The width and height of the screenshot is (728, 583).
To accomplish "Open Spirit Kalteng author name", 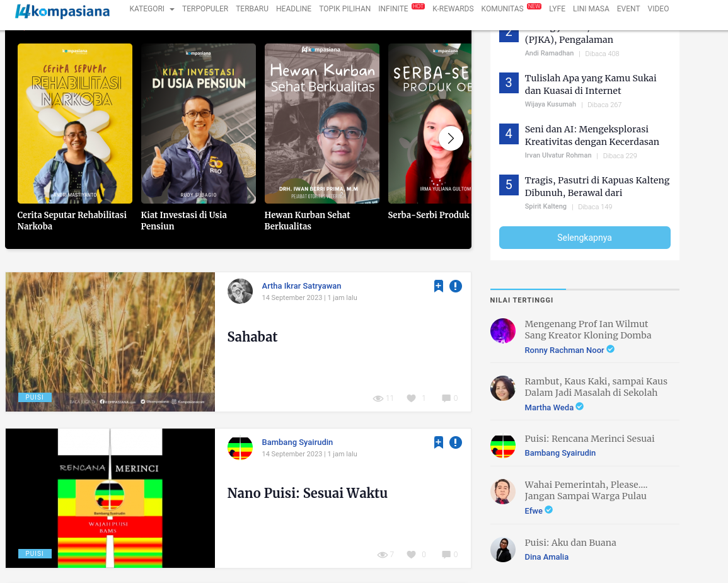I will point(546,207).
